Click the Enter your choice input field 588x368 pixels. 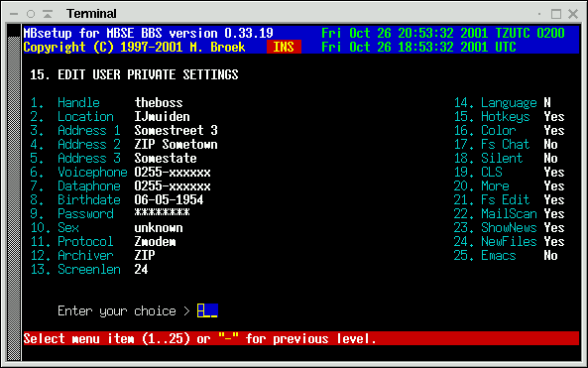(207, 311)
